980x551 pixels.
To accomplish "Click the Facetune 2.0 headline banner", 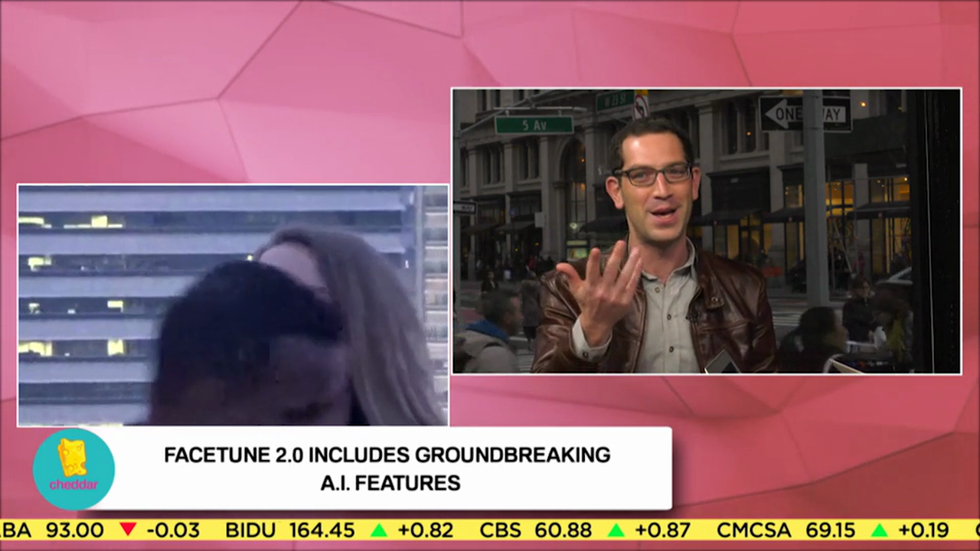I will point(387,468).
